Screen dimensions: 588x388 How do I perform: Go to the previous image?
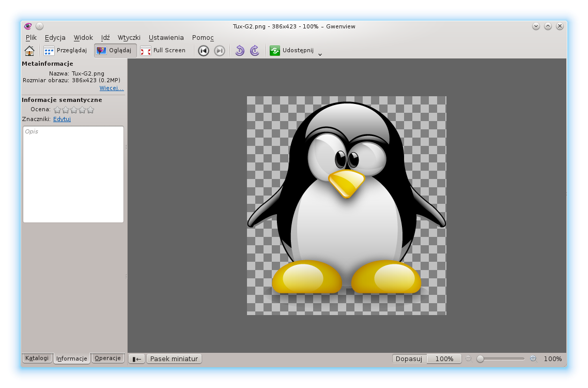204,51
